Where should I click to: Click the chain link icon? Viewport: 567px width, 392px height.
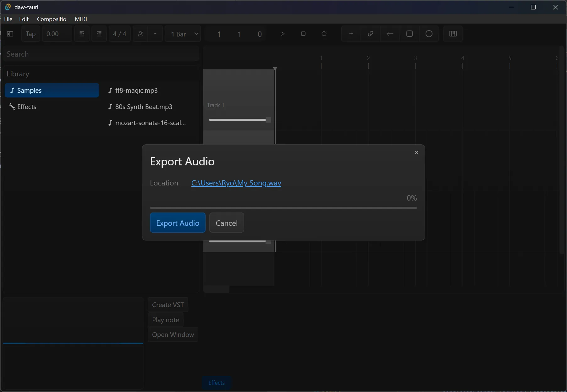point(371,34)
